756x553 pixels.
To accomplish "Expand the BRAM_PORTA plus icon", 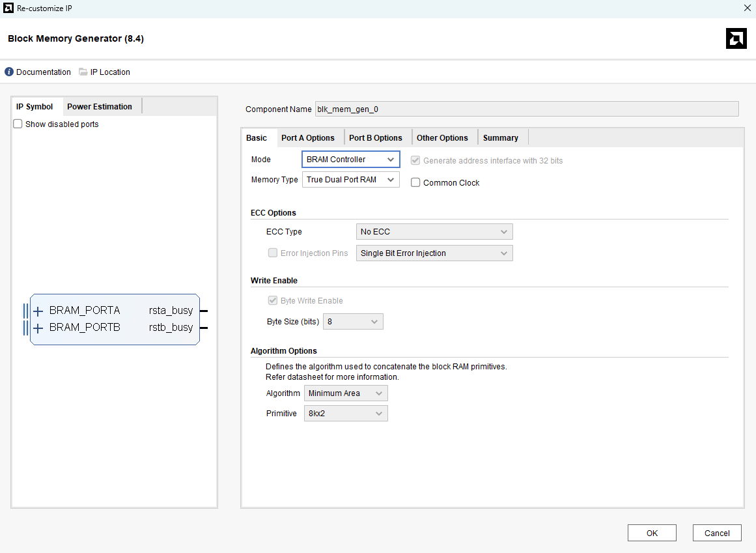I will 38,311.
